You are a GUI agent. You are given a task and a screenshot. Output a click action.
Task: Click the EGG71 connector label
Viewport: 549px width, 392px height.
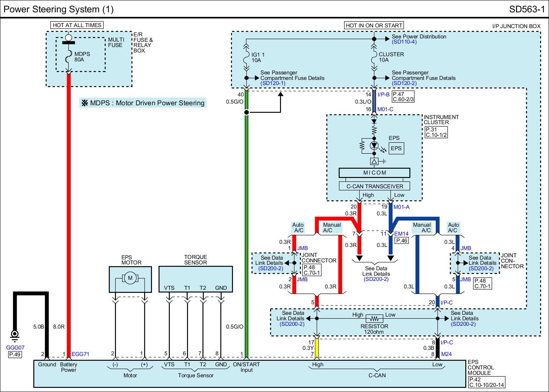click(80, 354)
